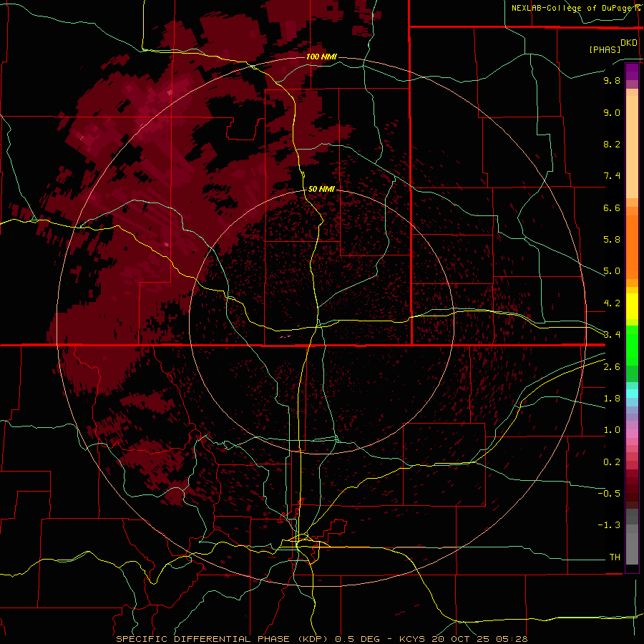
Task: Click the 2.6 scale value
Action: click(x=612, y=367)
